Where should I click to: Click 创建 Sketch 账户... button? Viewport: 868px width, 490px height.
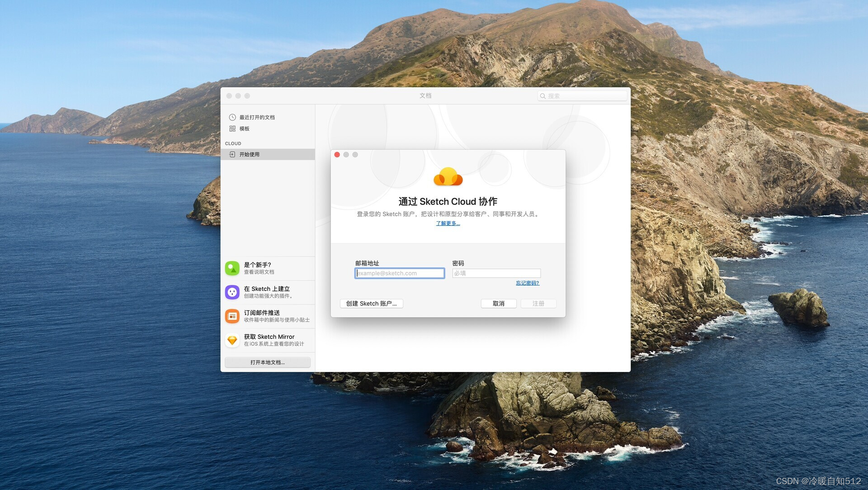click(372, 304)
